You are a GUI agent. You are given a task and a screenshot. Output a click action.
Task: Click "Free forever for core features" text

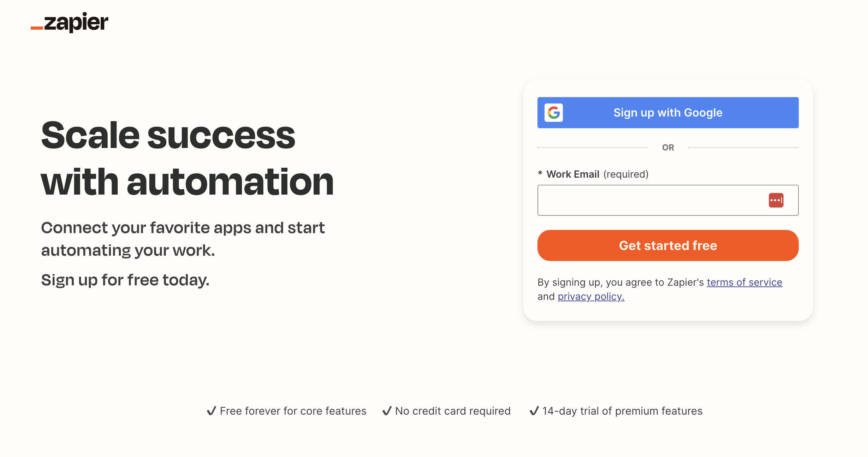[293, 411]
